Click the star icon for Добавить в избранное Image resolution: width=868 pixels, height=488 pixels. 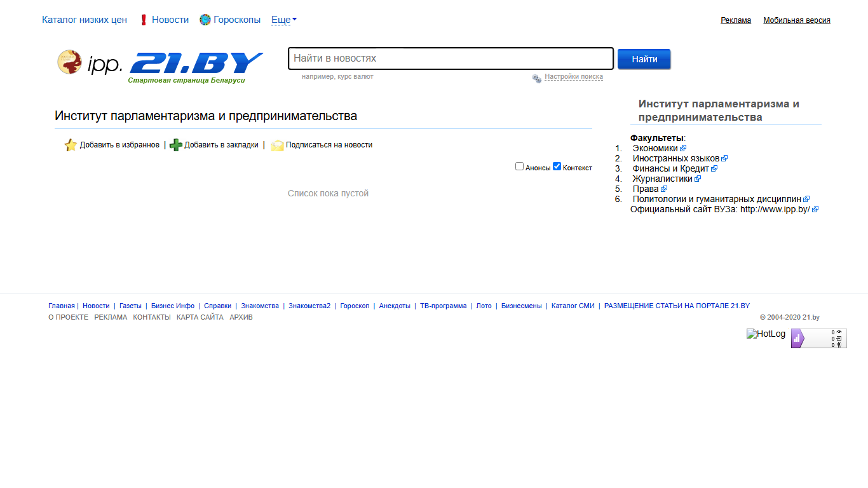coord(71,145)
